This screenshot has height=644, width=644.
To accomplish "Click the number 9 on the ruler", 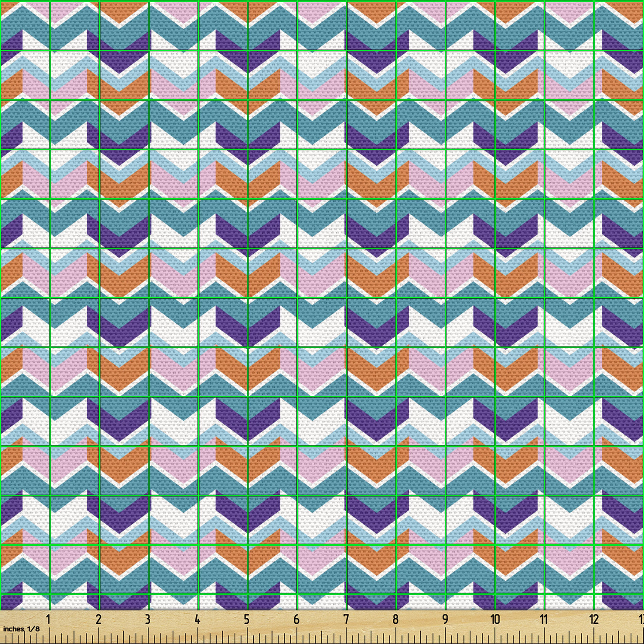I will [445, 619].
